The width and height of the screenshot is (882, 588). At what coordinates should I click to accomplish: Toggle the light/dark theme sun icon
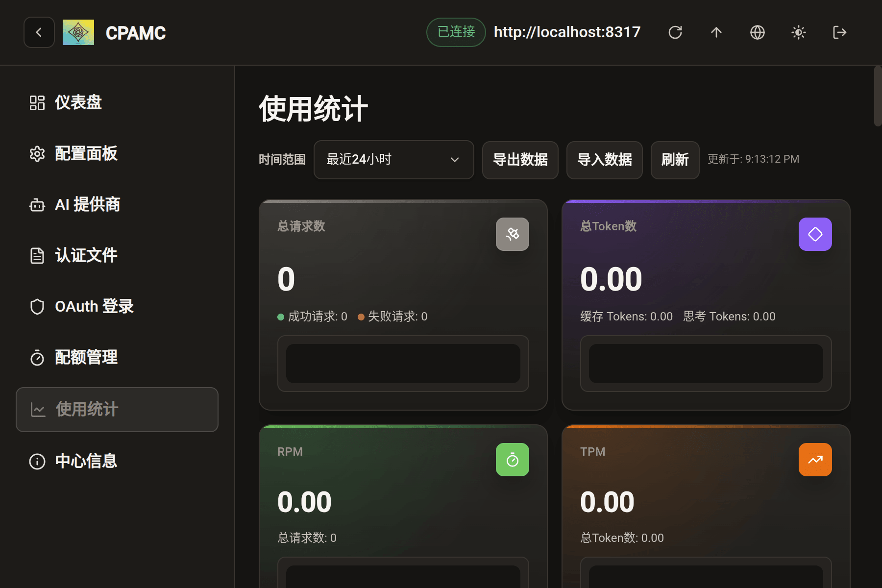(x=799, y=32)
